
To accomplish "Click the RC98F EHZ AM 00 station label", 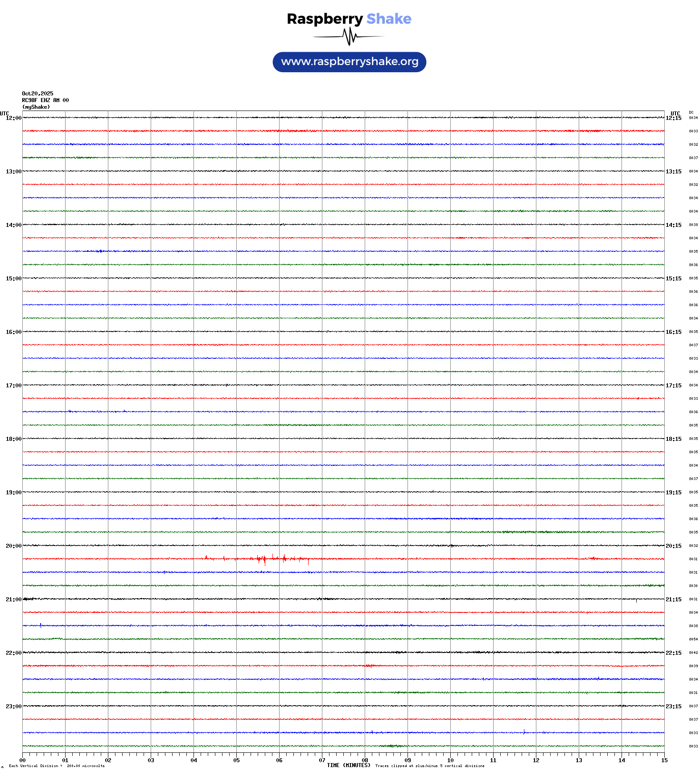I will tap(45, 100).
